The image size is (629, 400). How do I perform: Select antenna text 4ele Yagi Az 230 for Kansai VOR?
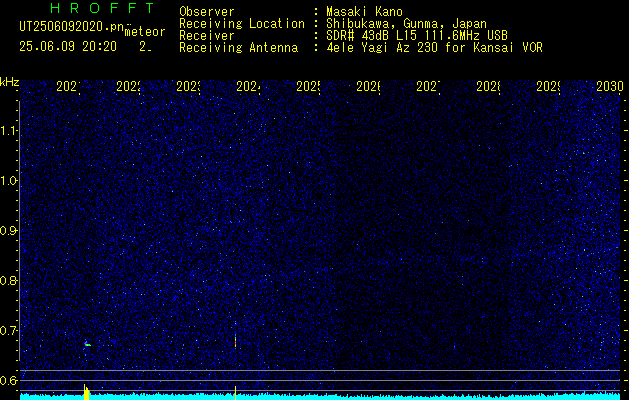point(434,48)
